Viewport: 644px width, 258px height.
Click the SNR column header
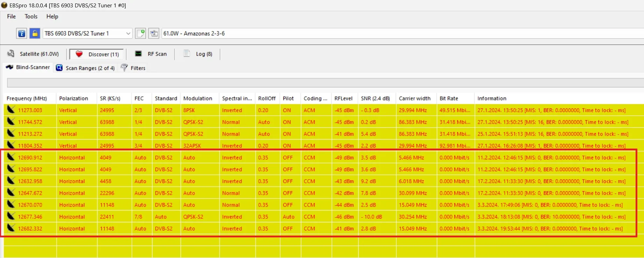[375, 99]
